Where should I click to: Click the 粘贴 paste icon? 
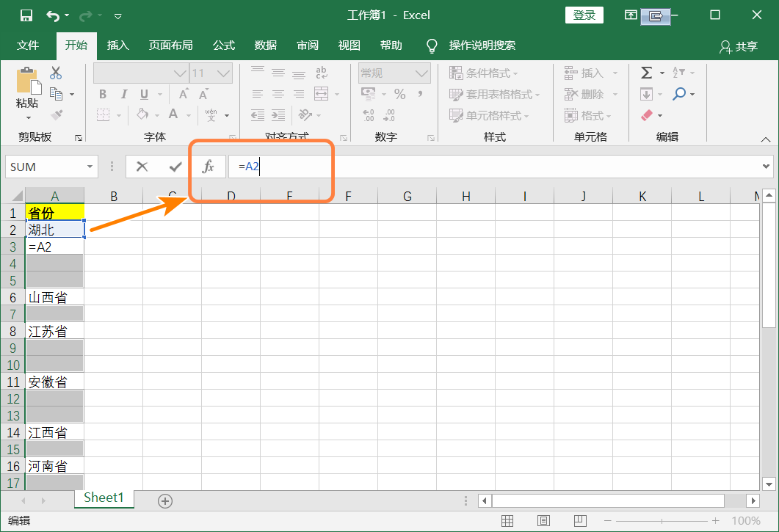(x=28, y=81)
